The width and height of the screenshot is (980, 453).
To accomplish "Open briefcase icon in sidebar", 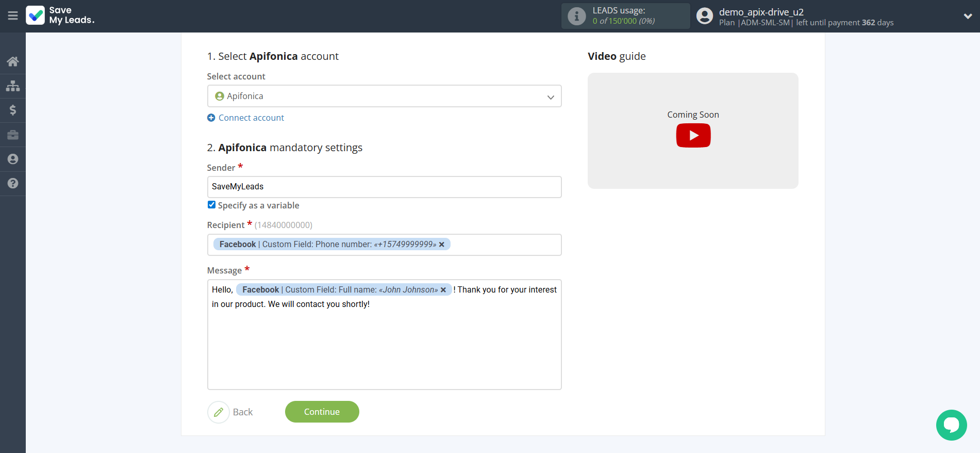I will (x=13, y=135).
